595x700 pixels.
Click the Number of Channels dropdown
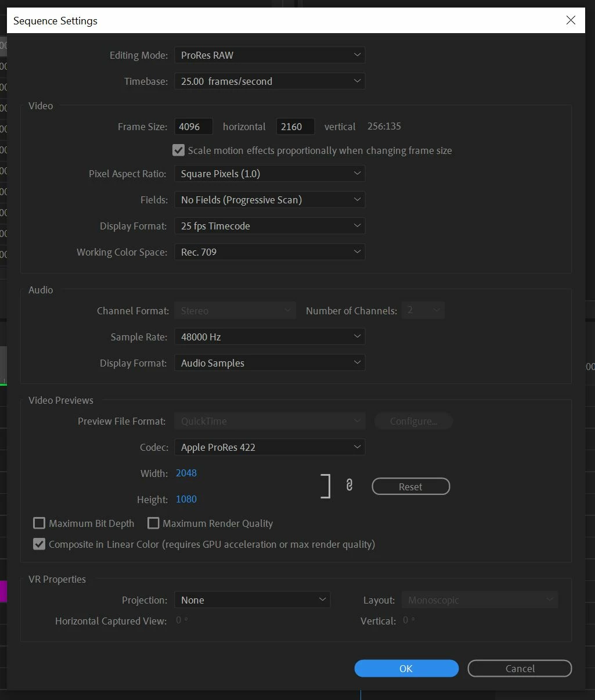click(x=423, y=310)
